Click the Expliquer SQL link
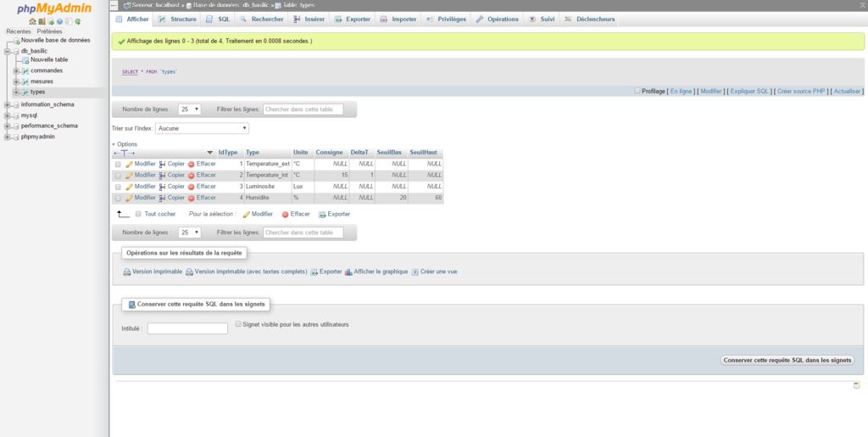This screenshot has width=868, height=437. (x=749, y=91)
